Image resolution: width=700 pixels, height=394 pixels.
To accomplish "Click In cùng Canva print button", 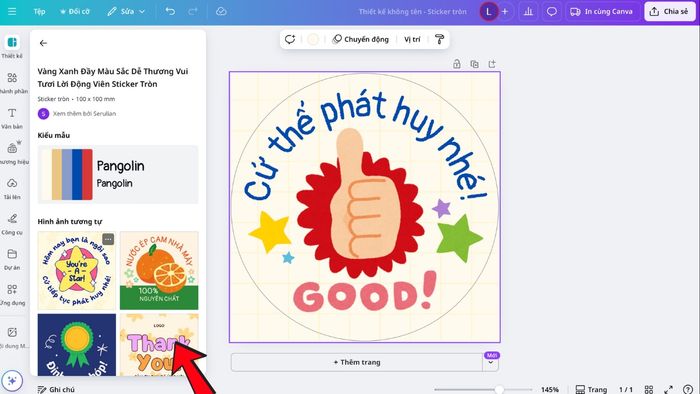I will pyautogui.click(x=602, y=12).
